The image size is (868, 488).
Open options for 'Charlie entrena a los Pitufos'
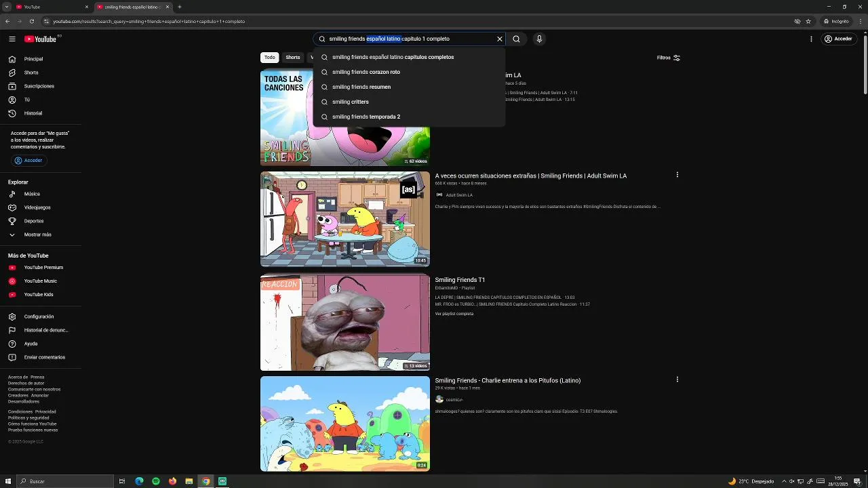677,380
